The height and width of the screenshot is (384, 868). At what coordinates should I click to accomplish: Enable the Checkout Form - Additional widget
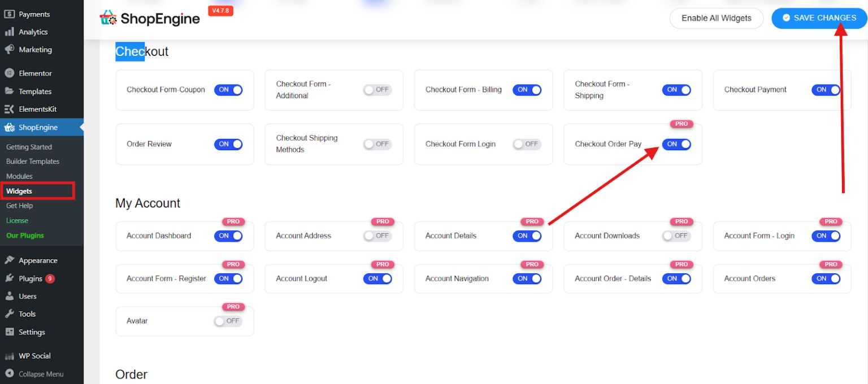(377, 90)
